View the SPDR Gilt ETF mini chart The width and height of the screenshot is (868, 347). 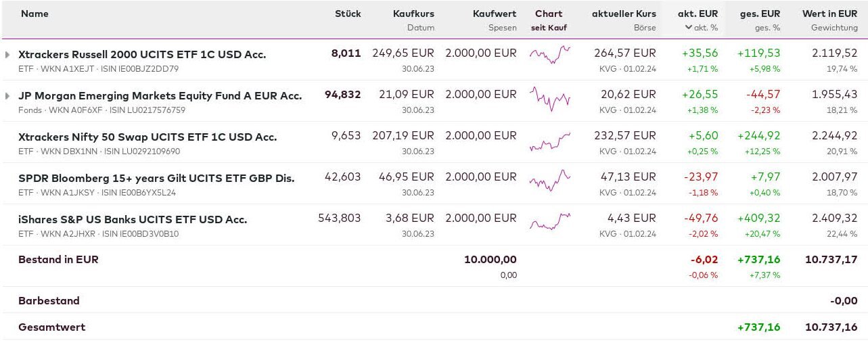coord(549,181)
